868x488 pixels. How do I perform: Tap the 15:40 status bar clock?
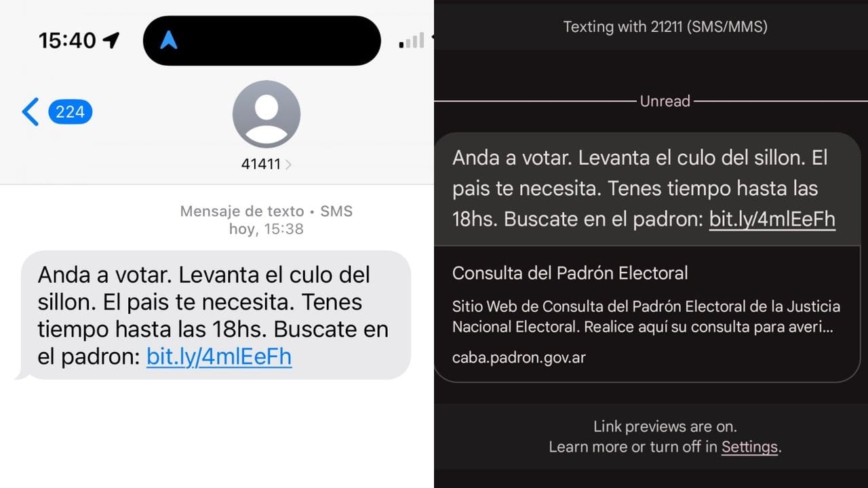[67, 41]
